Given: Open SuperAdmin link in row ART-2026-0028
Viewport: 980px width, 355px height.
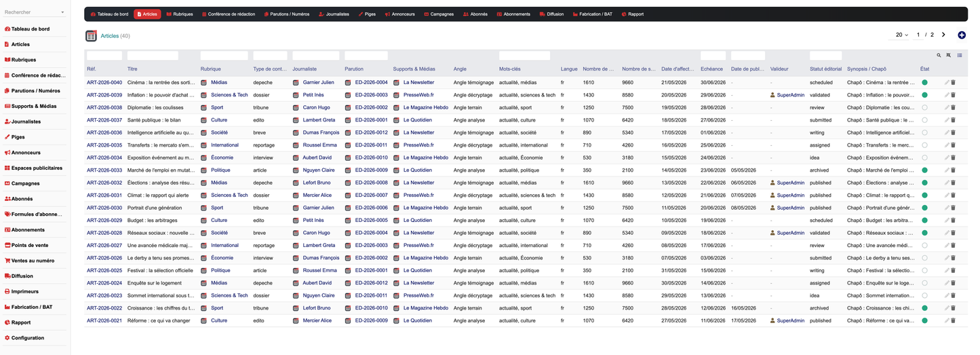Looking at the screenshot, I should pos(791,233).
